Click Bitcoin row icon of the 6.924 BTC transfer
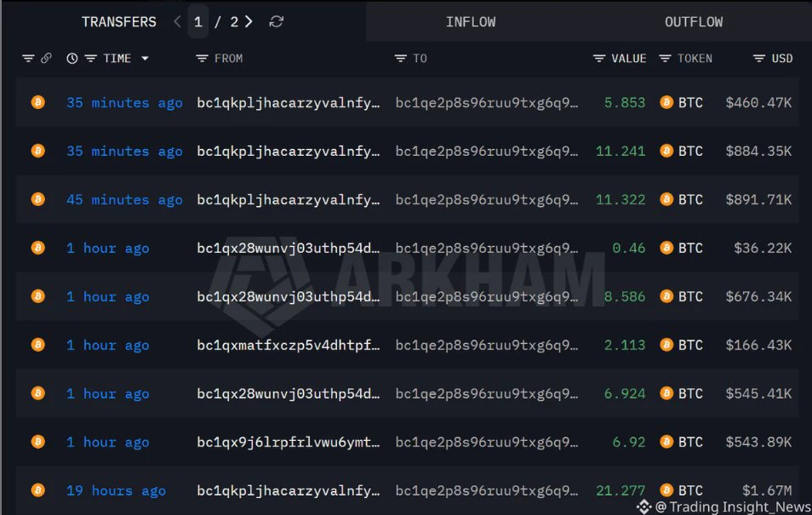Image resolution: width=812 pixels, height=515 pixels. 37,393
